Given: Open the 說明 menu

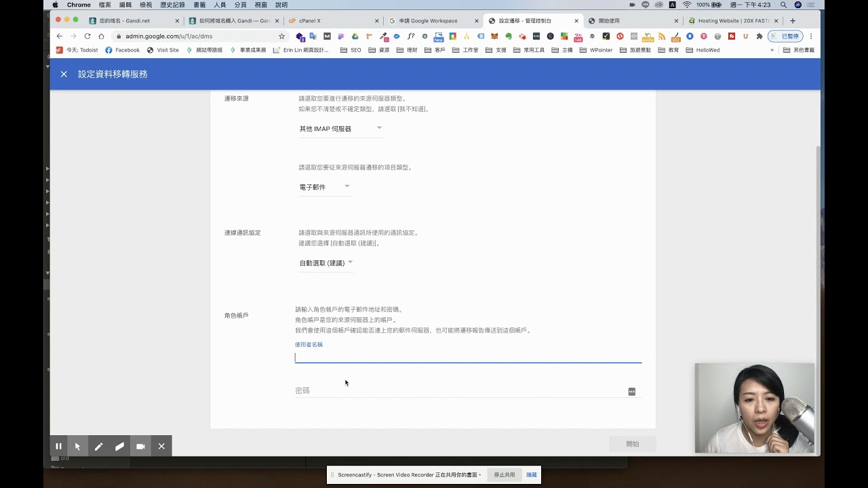Looking at the screenshot, I should click(281, 5).
